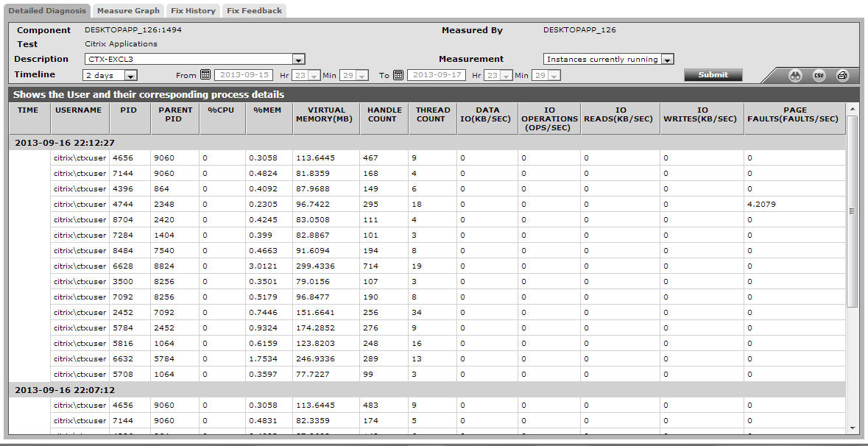Click %MEM value 1.7534
This screenshot has width=868, height=446.
click(263, 359)
